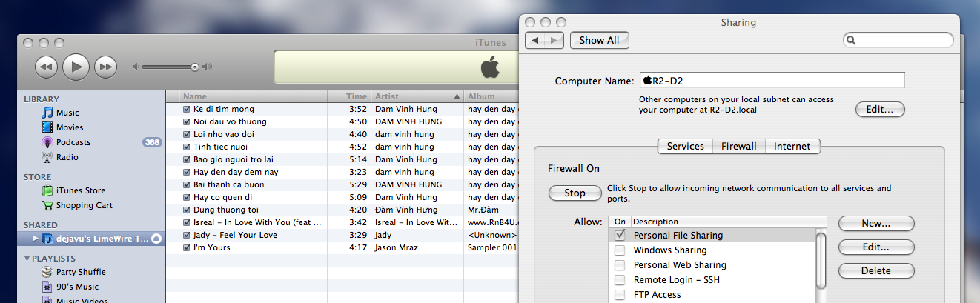Click the Sharing forward arrow button
980x303 pixels.
point(554,40)
